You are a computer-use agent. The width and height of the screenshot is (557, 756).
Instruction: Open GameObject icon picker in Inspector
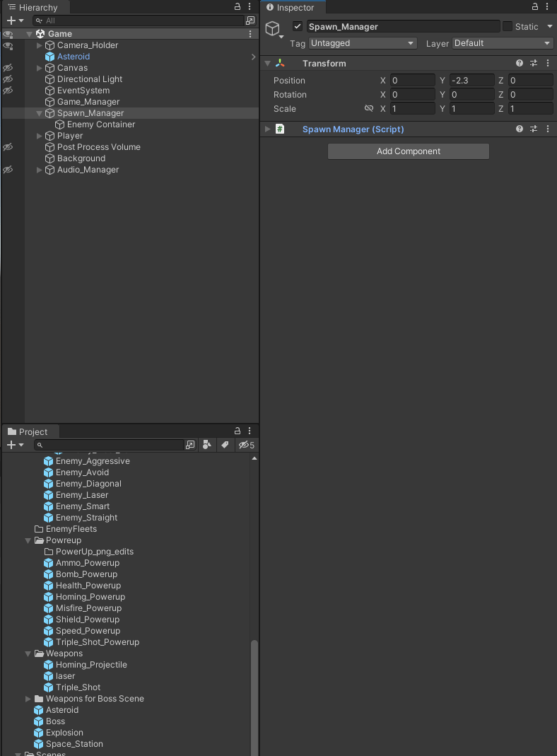pyautogui.click(x=274, y=30)
